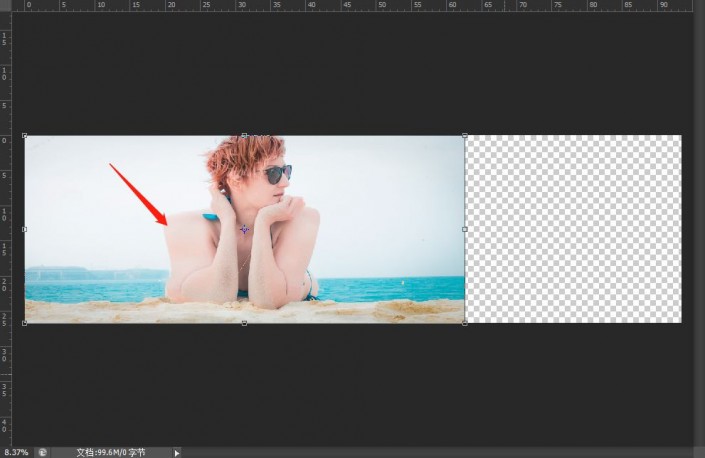The width and height of the screenshot is (705, 458).
Task: Click the top-right transform handle
Action: click(464, 135)
